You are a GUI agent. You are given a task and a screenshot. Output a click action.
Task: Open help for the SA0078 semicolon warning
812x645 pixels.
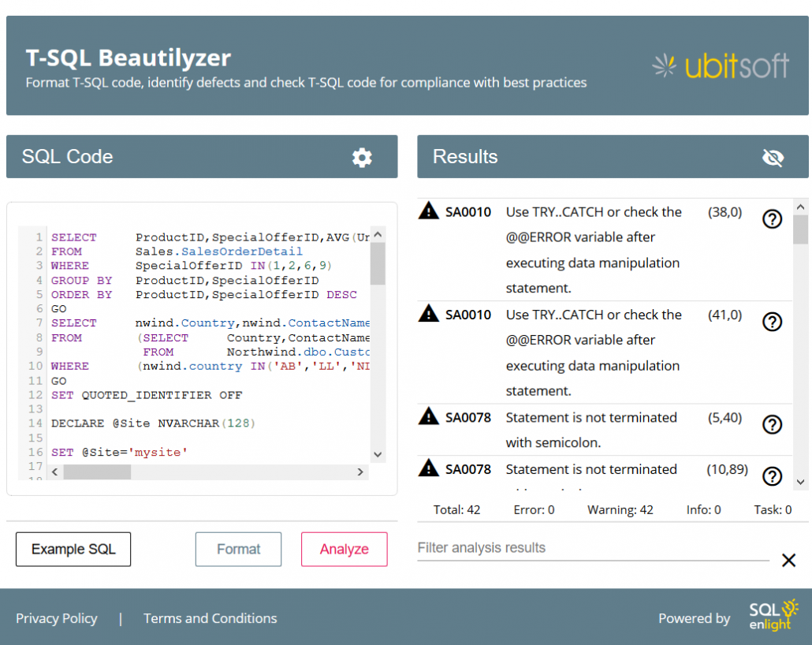point(771,424)
